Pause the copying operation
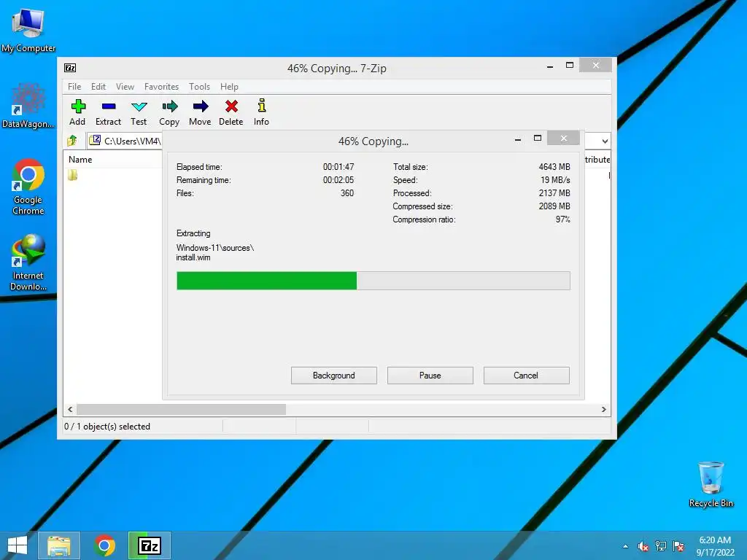747x560 pixels. tap(430, 376)
